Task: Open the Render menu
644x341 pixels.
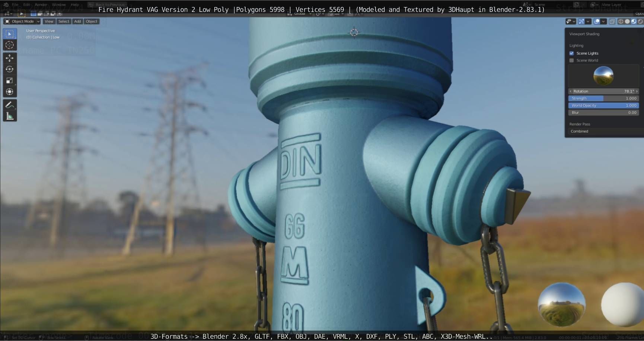Action: pyautogui.click(x=41, y=5)
